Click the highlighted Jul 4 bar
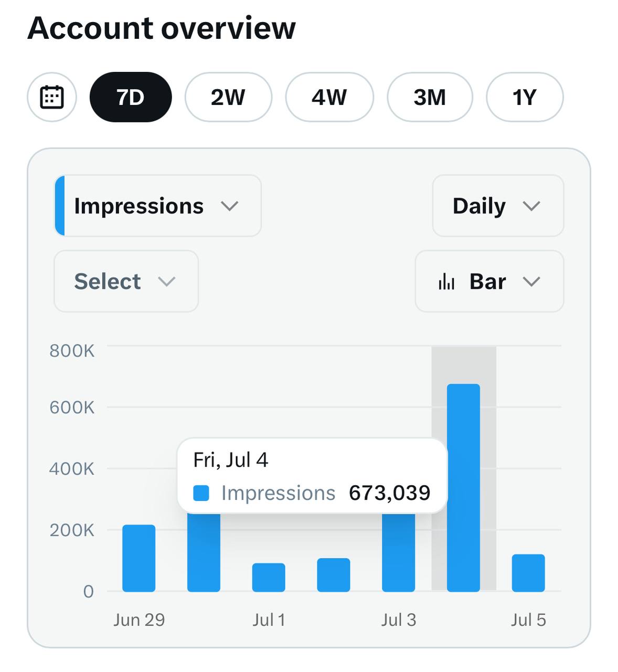The height and width of the screenshot is (672, 618). coord(463,487)
